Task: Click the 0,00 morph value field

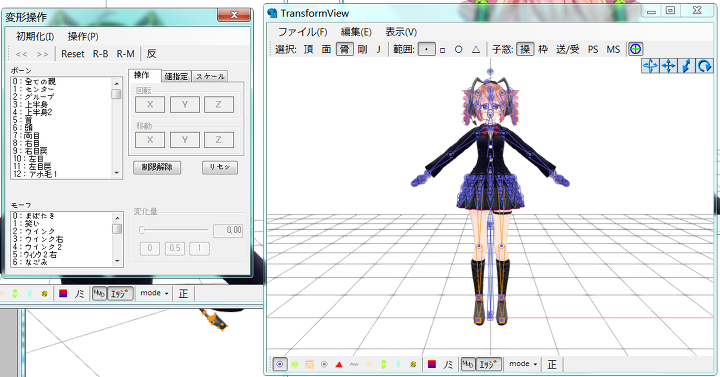Action: 228,230
